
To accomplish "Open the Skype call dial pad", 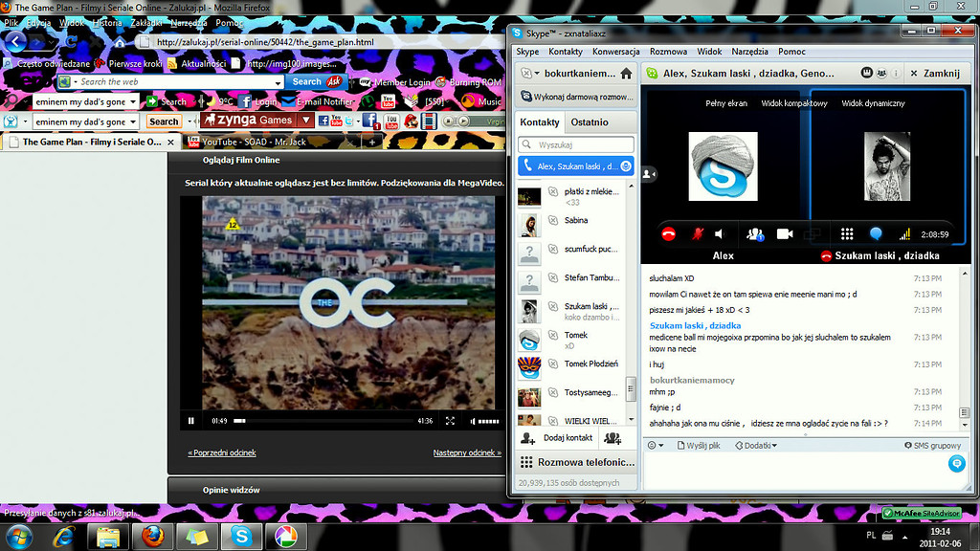I will pyautogui.click(x=847, y=234).
